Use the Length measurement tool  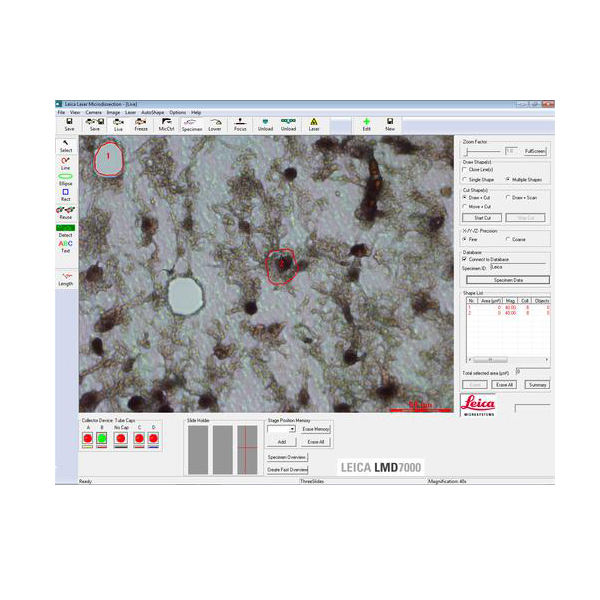[x=65, y=278]
